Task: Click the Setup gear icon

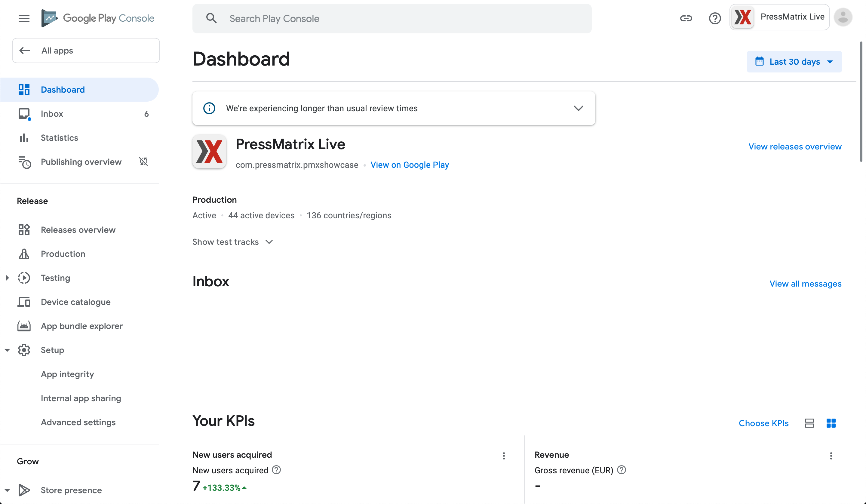Action: coord(24,350)
